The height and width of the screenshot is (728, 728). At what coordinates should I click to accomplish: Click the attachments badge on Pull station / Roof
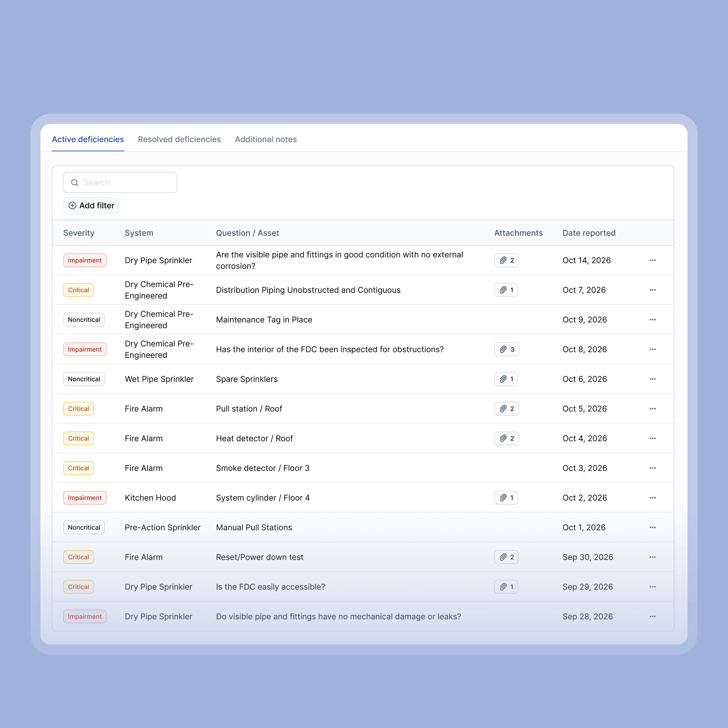click(x=506, y=409)
